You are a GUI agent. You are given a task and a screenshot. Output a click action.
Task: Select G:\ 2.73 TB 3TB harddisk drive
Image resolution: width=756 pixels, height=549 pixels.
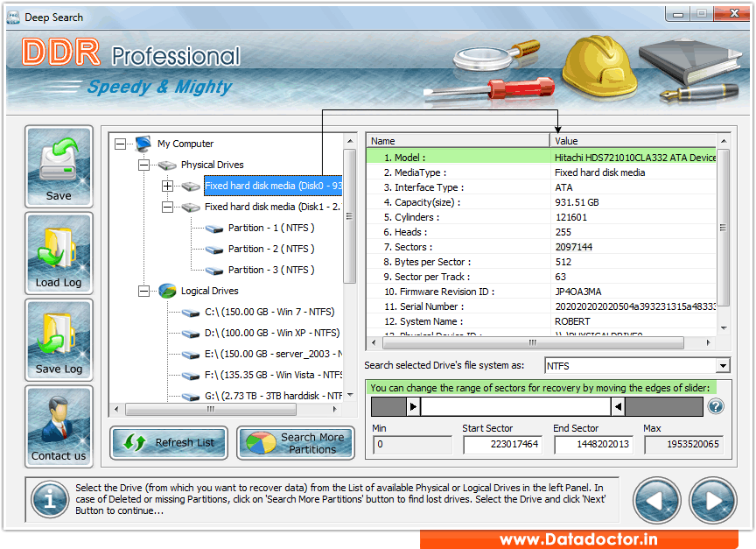273,396
